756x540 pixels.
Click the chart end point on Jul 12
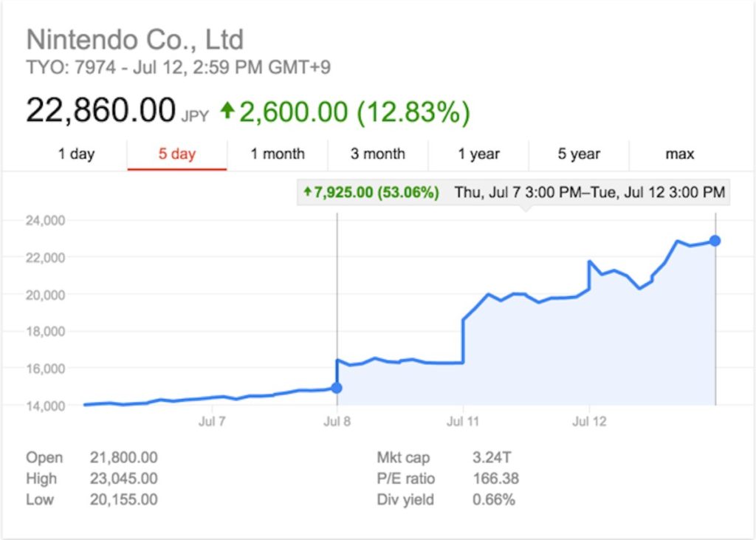pos(715,241)
